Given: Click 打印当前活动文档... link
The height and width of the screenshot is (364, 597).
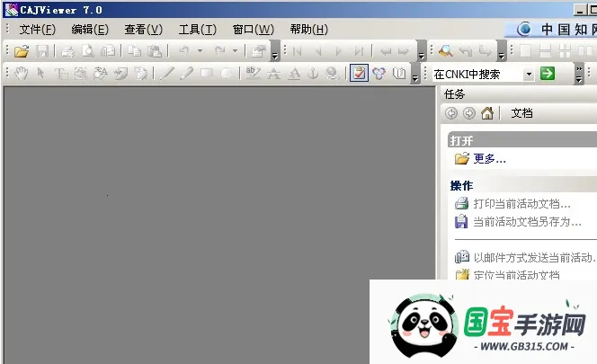Looking at the screenshot, I should tap(522, 204).
